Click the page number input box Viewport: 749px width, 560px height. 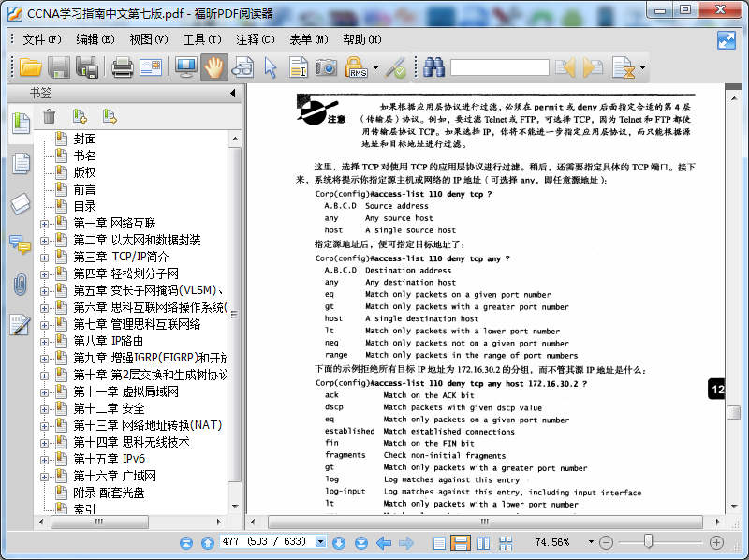268,541
